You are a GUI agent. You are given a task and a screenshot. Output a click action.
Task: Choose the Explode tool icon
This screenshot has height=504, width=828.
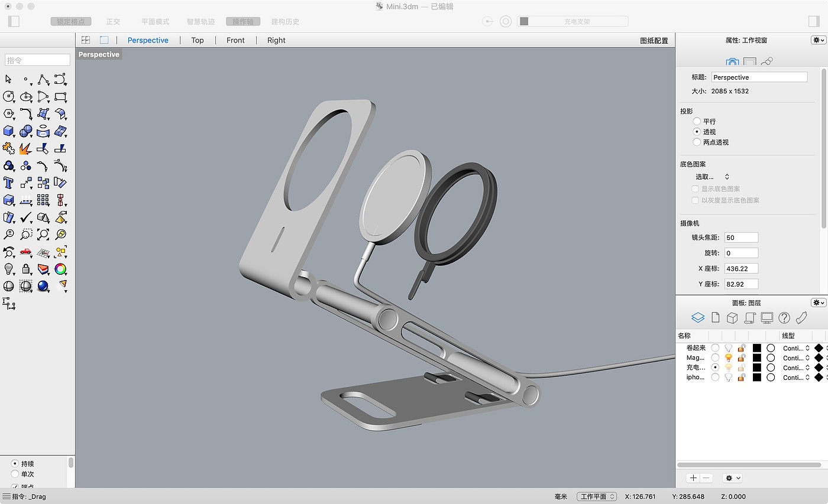[25, 148]
